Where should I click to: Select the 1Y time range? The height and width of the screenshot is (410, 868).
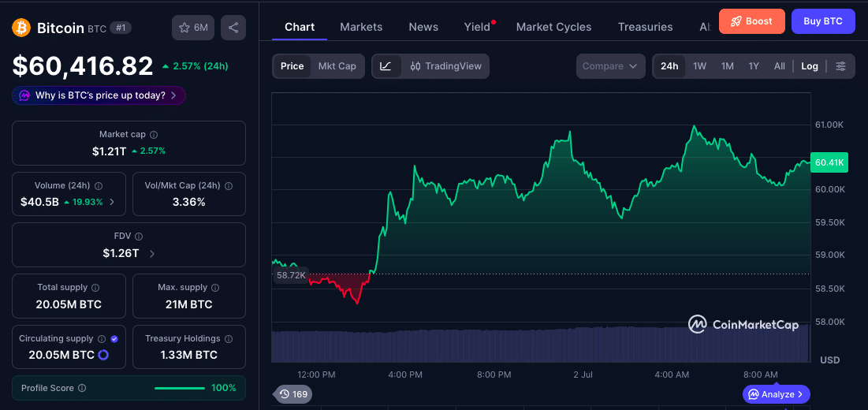754,66
